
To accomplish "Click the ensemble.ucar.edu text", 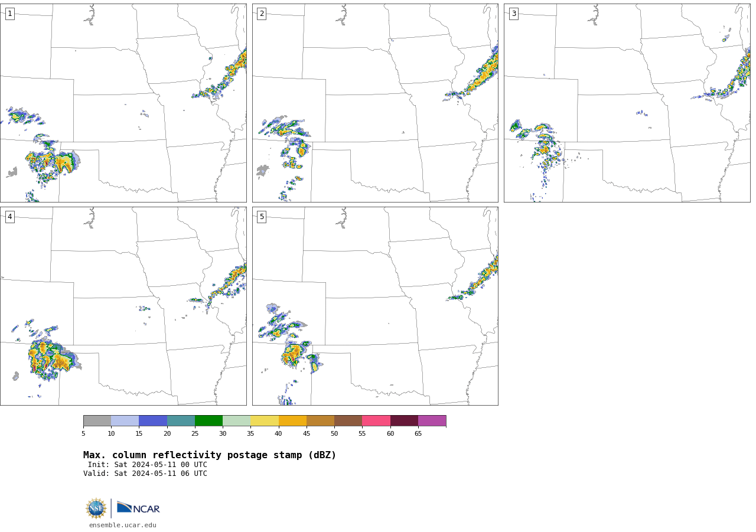I will pos(123,525).
